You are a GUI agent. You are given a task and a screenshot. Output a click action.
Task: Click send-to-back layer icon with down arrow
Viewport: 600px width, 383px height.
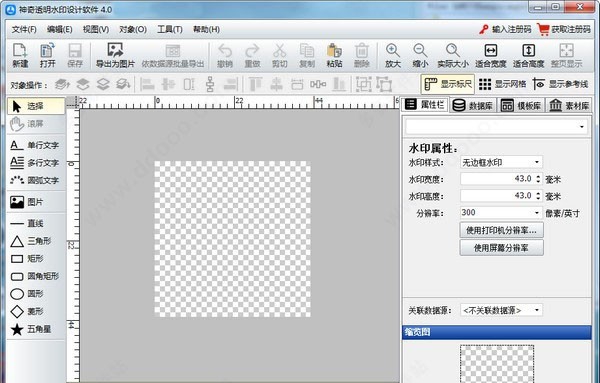tap(123, 84)
